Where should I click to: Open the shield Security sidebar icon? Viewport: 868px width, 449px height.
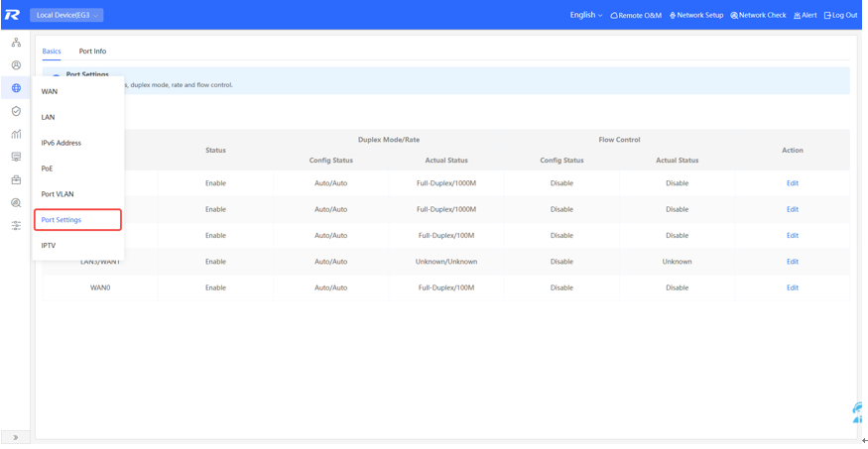pyautogui.click(x=16, y=111)
